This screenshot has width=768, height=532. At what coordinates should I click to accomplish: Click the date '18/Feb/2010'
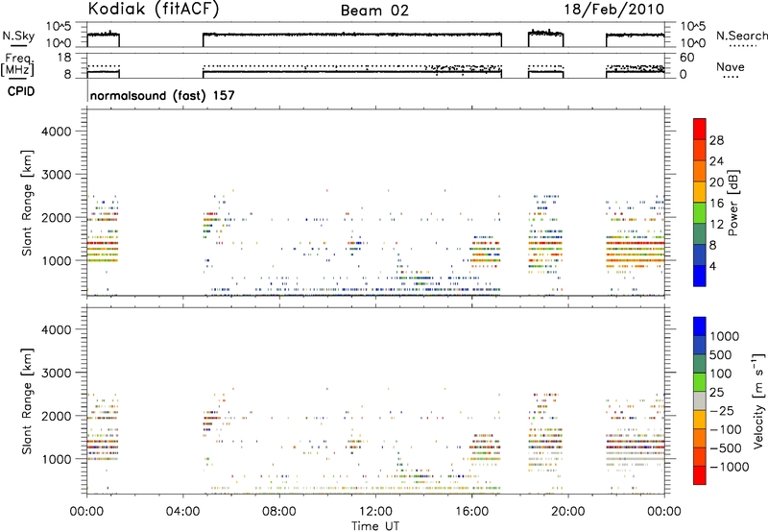(x=614, y=10)
